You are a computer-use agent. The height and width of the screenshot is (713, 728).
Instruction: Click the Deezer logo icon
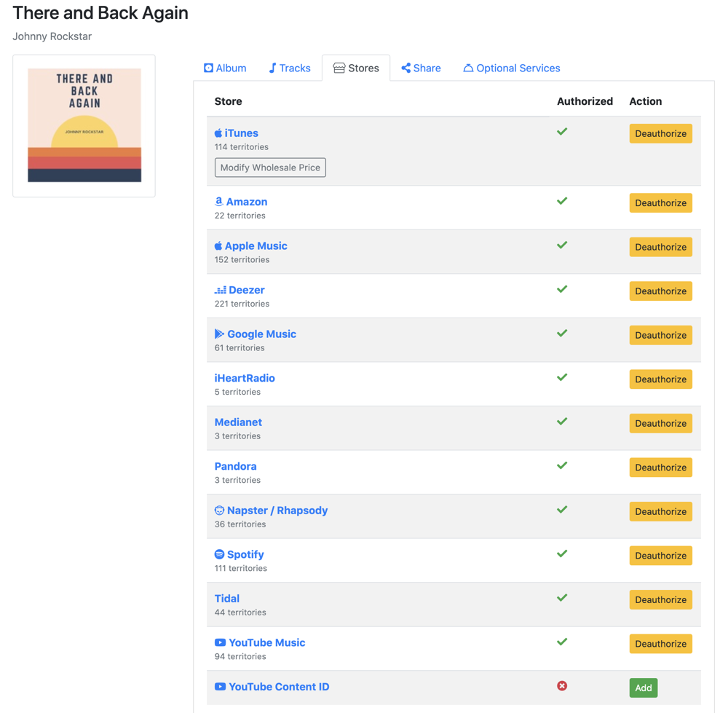click(220, 291)
